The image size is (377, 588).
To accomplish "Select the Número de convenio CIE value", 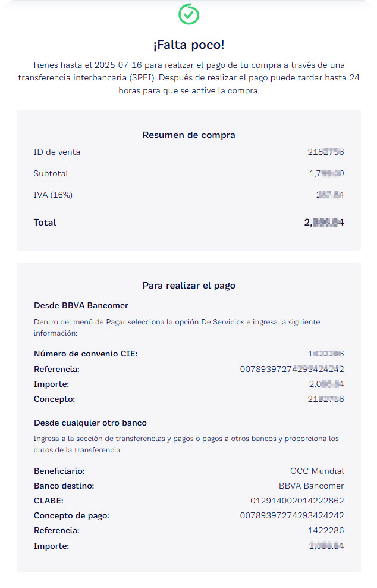I will click(326, 354).
